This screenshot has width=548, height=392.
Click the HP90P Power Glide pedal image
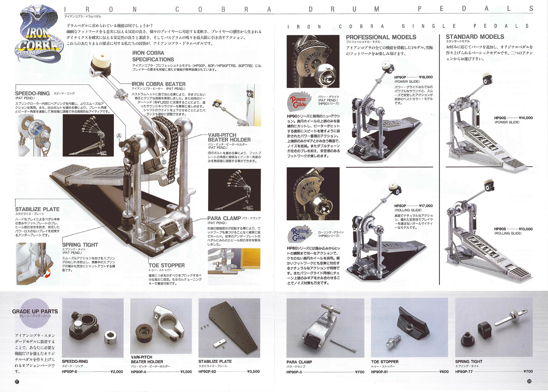click(x=382, y=118)
